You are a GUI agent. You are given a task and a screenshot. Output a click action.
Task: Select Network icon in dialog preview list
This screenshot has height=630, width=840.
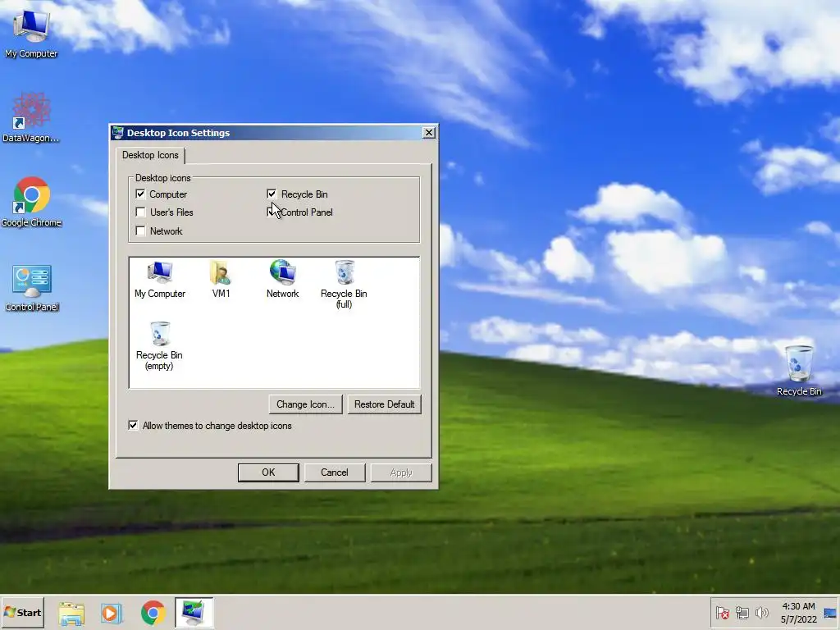[282, 280]
